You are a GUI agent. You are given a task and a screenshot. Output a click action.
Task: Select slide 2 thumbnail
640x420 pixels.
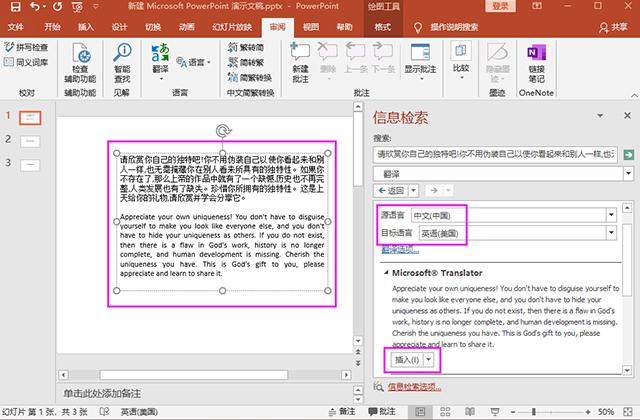point(30,142)
